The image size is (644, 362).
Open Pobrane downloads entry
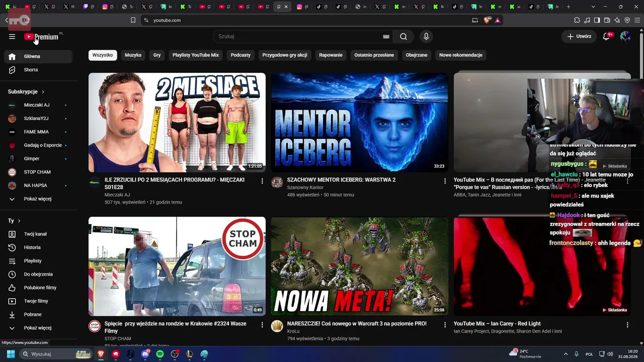[x=38, y=314]
